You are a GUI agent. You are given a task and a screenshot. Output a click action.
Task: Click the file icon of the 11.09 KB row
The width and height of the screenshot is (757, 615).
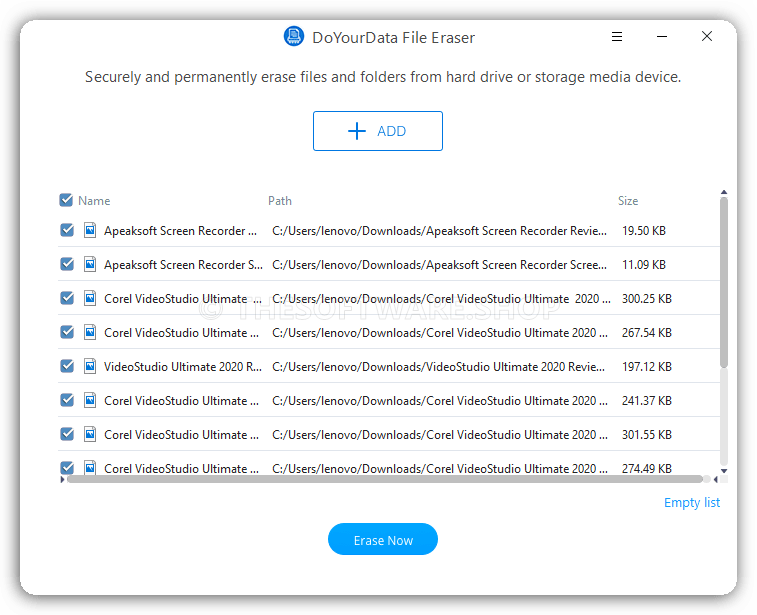pos(90,264)
